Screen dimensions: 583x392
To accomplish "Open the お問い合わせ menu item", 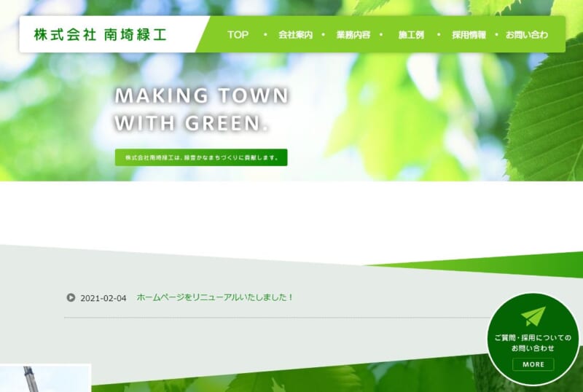I will pos(527,34).
